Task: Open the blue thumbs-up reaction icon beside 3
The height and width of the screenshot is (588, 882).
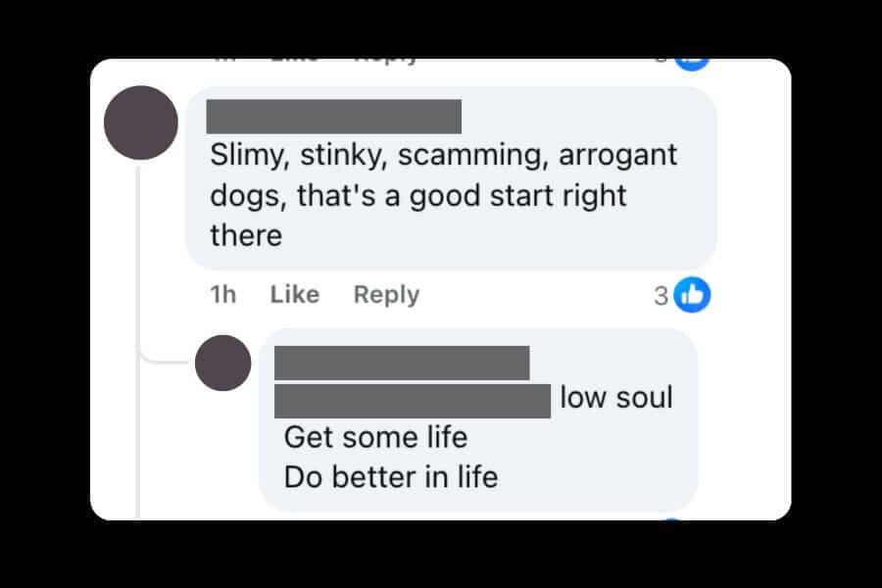Action: tap(692, 295)
